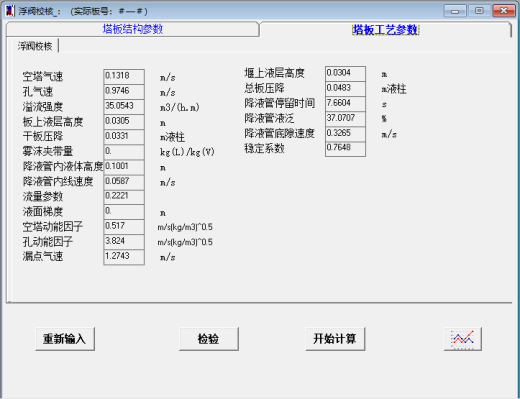Click the application icon in title bar
This screenshot has height=399, width=520.
[10, 11]
